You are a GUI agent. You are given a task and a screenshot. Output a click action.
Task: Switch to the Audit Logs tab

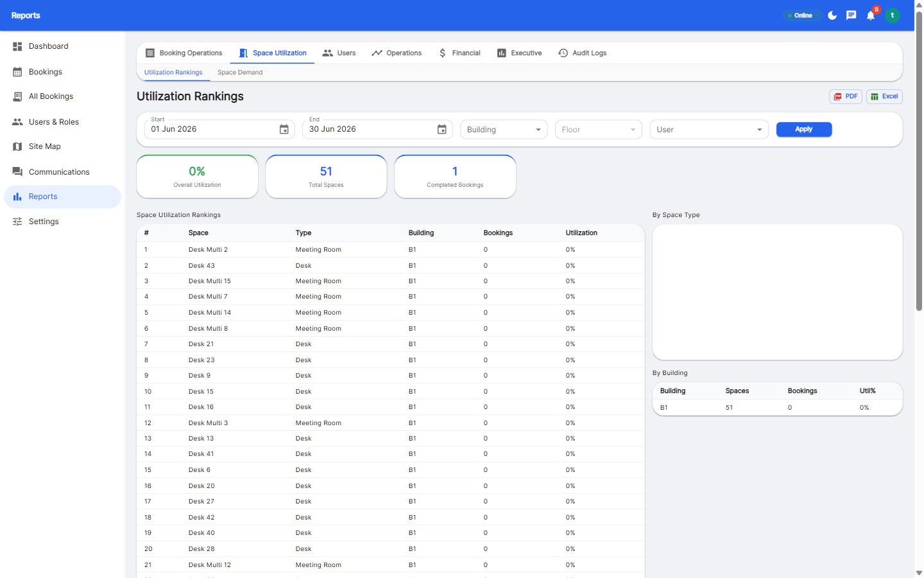582,53
